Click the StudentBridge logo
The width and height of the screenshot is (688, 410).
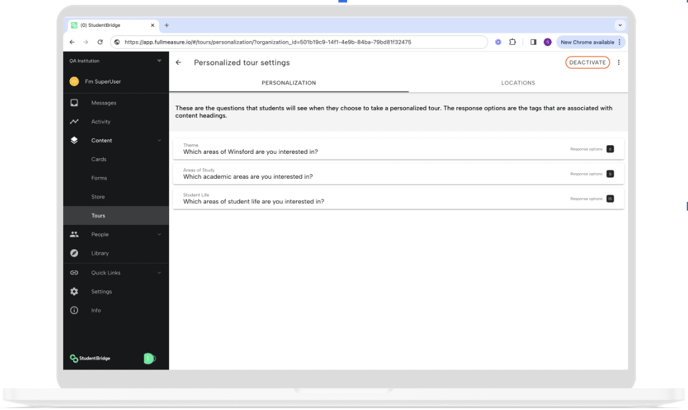pos(90,358)
